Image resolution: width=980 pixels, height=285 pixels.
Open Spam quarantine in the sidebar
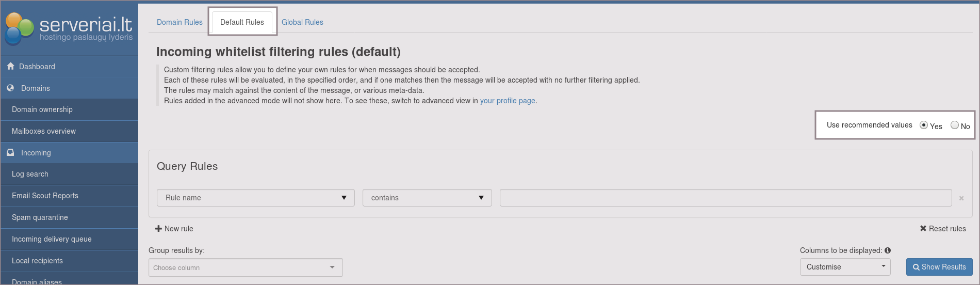click(x=40, y=217)
